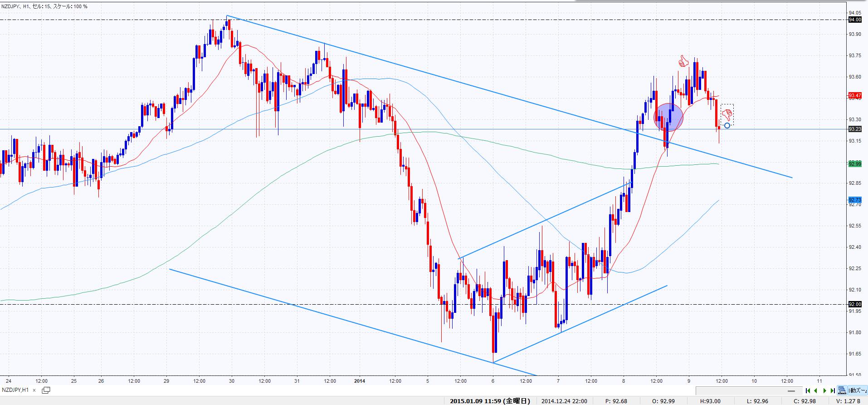Image resolution: width=868 pixels, height=405 pixels.
Task: Click the blue 92.73 price label
Action: pos(854,200)
